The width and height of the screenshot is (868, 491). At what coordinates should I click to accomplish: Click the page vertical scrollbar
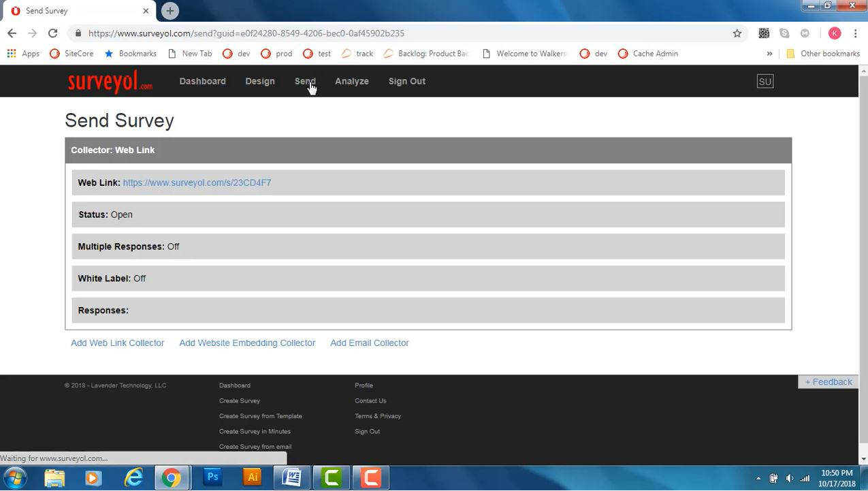pos(863,259)
